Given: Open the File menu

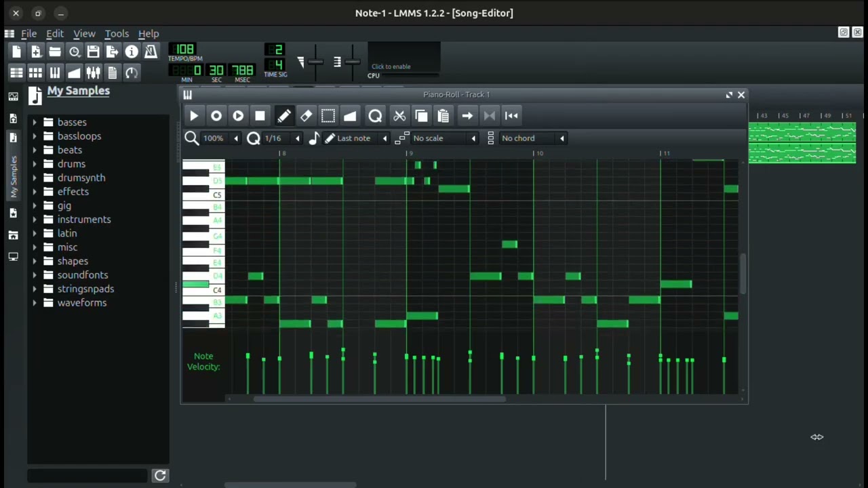Looking at the screenshot, I should pos(28,33).
